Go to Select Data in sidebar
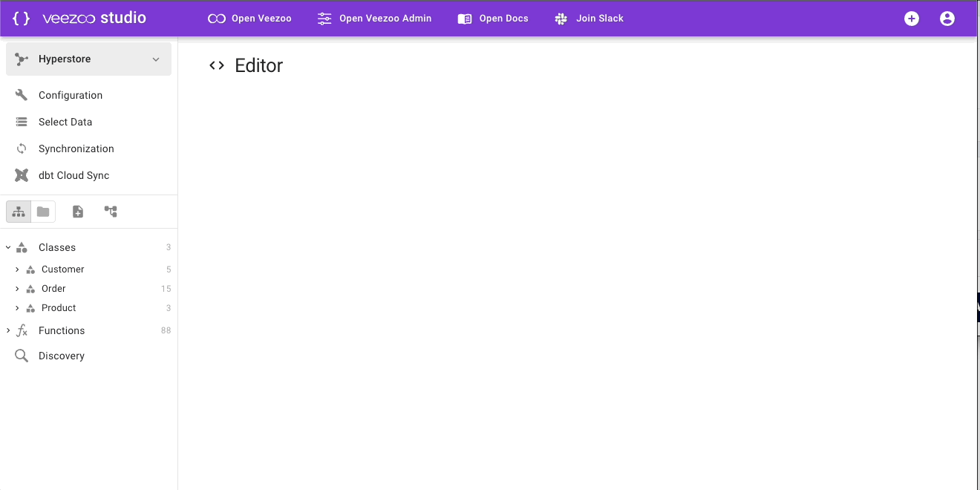This screenshot has height=490, width=980. (65, 122)
